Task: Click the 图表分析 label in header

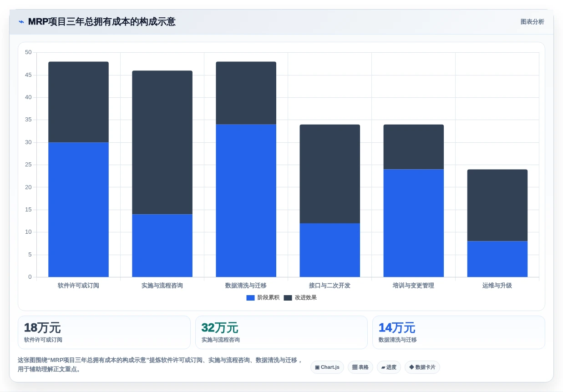Action: (532, 22)
